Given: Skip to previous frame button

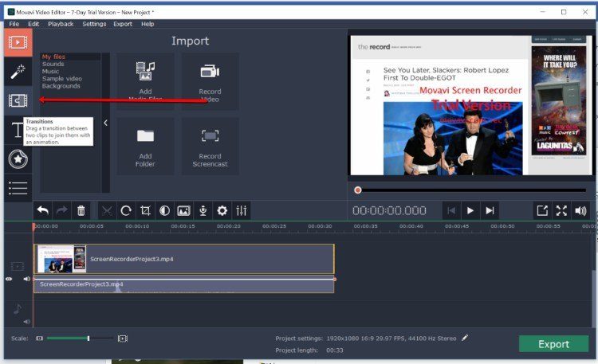Looking at the screenshot, I should click(x=451, y=210).
